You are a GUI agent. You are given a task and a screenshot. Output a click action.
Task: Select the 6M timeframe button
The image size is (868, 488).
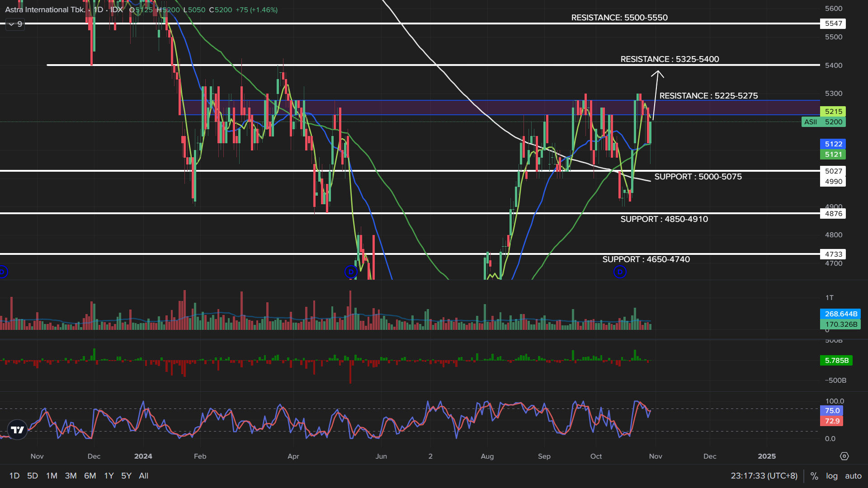tap(90, 476)
